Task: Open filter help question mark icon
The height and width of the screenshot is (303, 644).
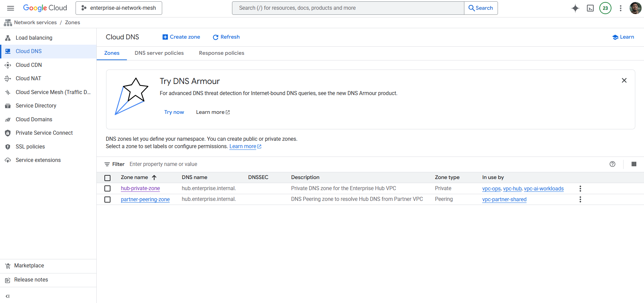Action: (612, 164)
